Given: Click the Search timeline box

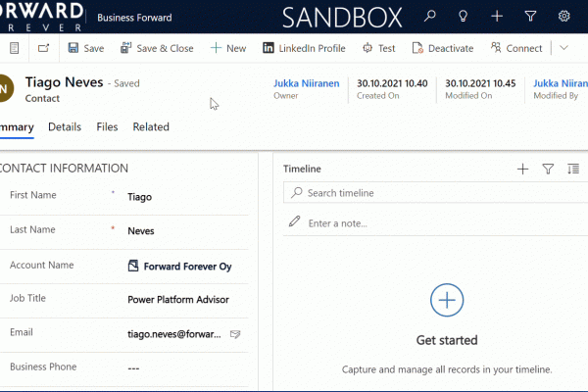Looking at the screenshot, I should pyautogui.click(x=435, y=193).
